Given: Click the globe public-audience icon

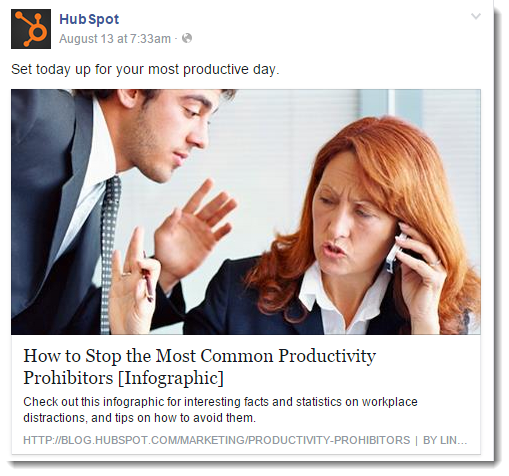Looking at the screenshot, I should [187, 38].
